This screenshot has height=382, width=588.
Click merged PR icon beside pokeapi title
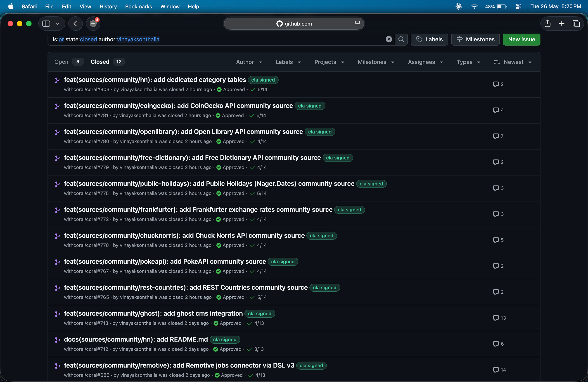coord(58,262)
